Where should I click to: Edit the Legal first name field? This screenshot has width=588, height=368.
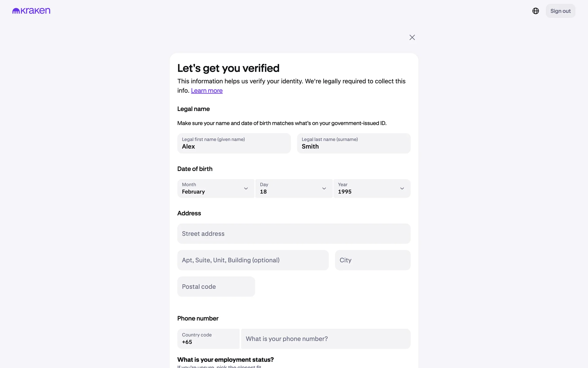coord(234,144)
